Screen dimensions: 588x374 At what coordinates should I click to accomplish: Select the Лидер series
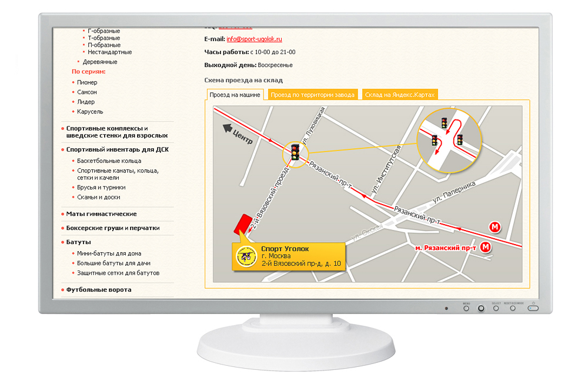coord(86,102)
